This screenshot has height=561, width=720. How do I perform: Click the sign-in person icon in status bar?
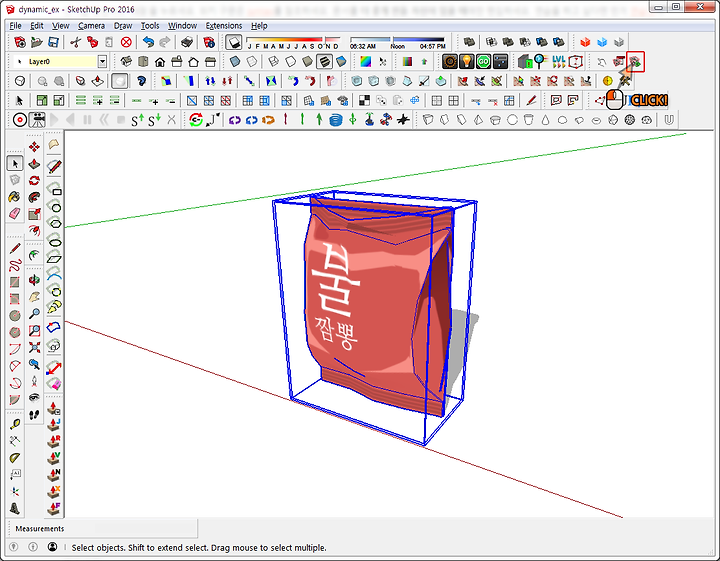[53, 547]
